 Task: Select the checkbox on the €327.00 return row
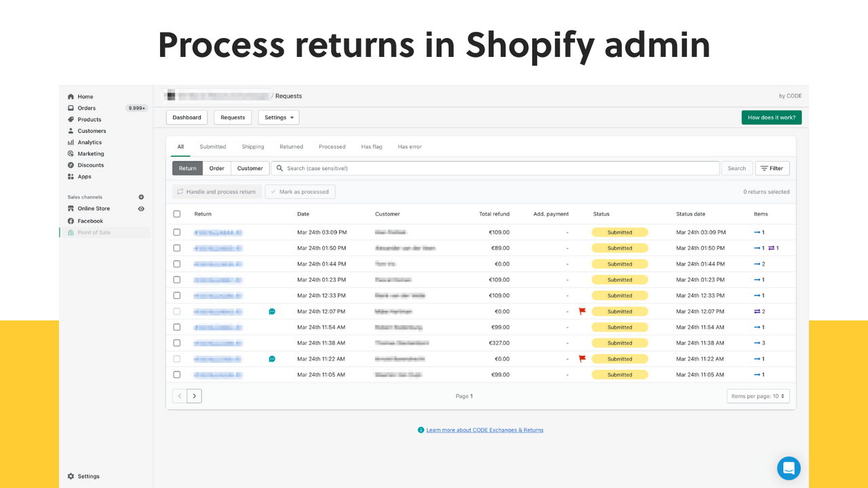click(x=176, y=342)
